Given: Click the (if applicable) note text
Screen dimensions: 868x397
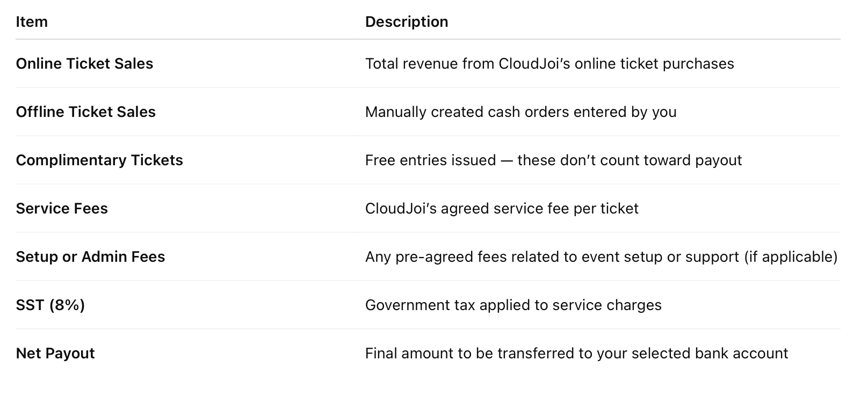Looking at the screenshot, I should [791, 257].
